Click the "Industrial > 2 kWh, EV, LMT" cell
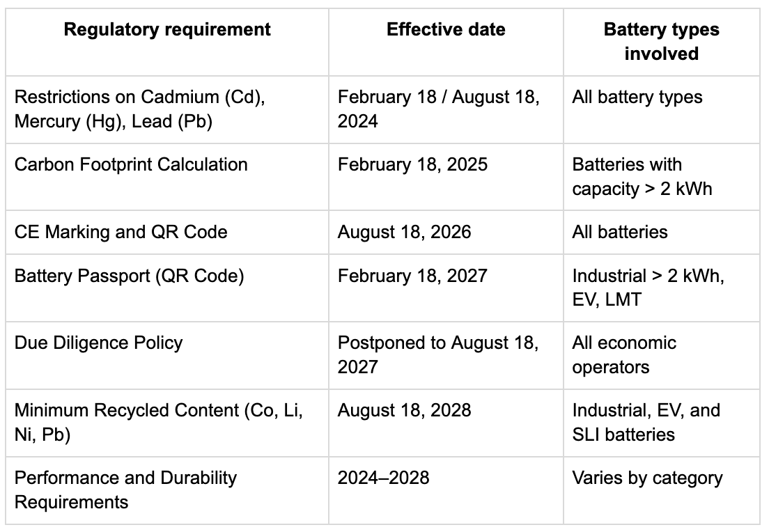This screenshot has width=769, height=532. tap(648, 288)
